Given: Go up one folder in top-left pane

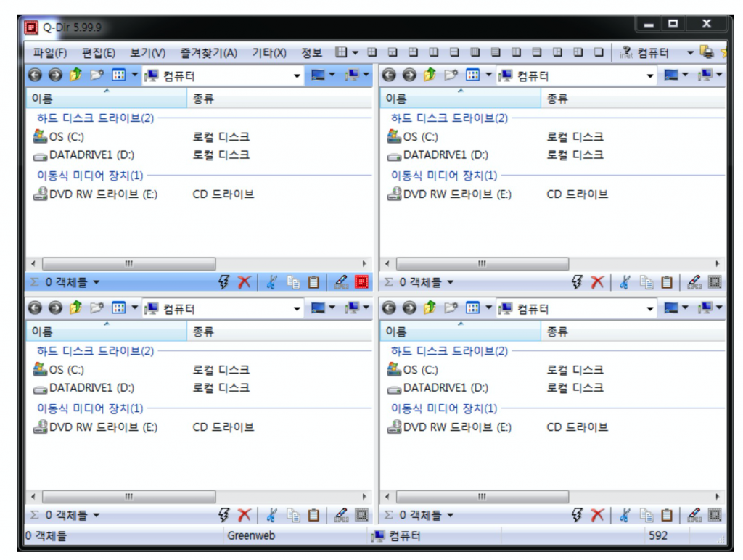Looking at the screenshot, I should tap(75, 75).
